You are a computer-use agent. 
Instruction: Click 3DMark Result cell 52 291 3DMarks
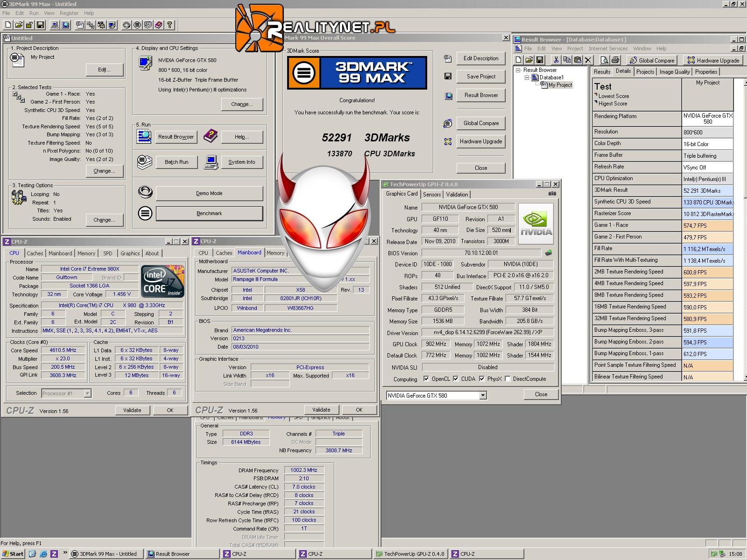click(707, 190)
